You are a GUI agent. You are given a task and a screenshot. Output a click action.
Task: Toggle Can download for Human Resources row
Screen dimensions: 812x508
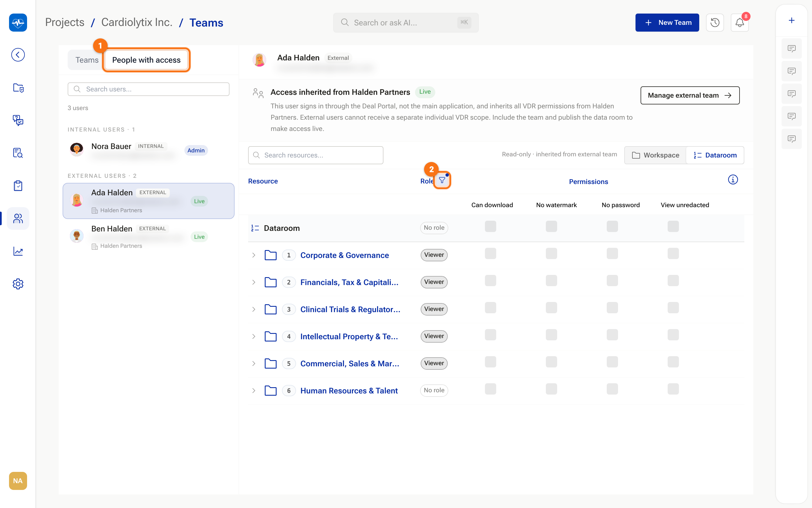490,389
